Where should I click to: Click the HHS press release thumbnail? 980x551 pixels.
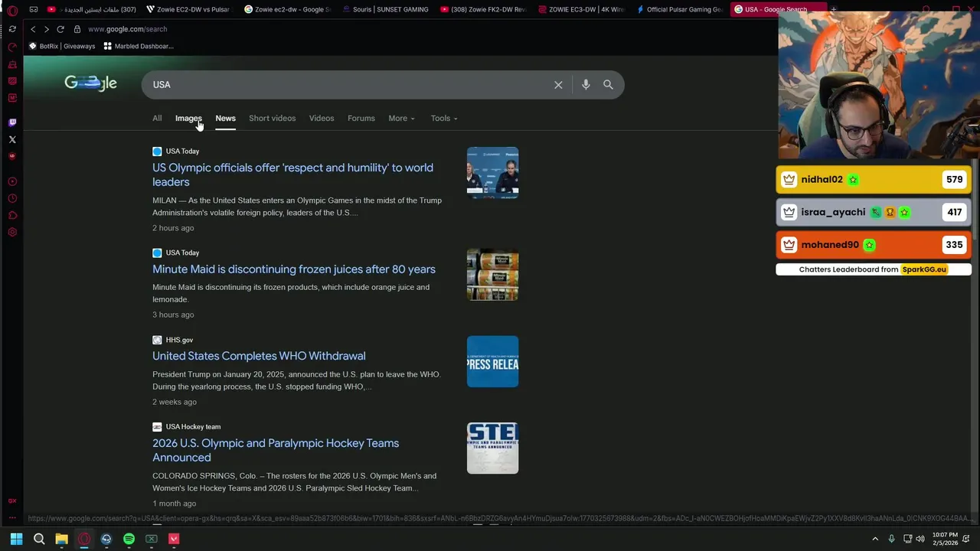click(x=492, y=361)
